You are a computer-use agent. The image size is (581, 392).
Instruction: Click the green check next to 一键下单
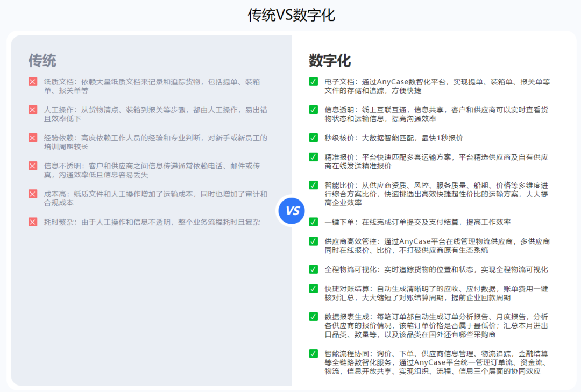tap(314, 222)
